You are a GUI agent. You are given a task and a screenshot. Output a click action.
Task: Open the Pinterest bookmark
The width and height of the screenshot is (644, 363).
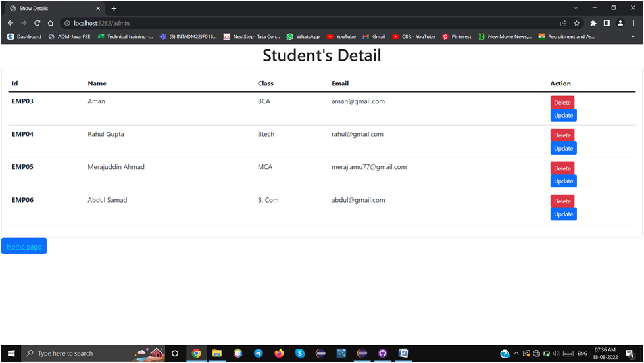click(x=457, y=37)
